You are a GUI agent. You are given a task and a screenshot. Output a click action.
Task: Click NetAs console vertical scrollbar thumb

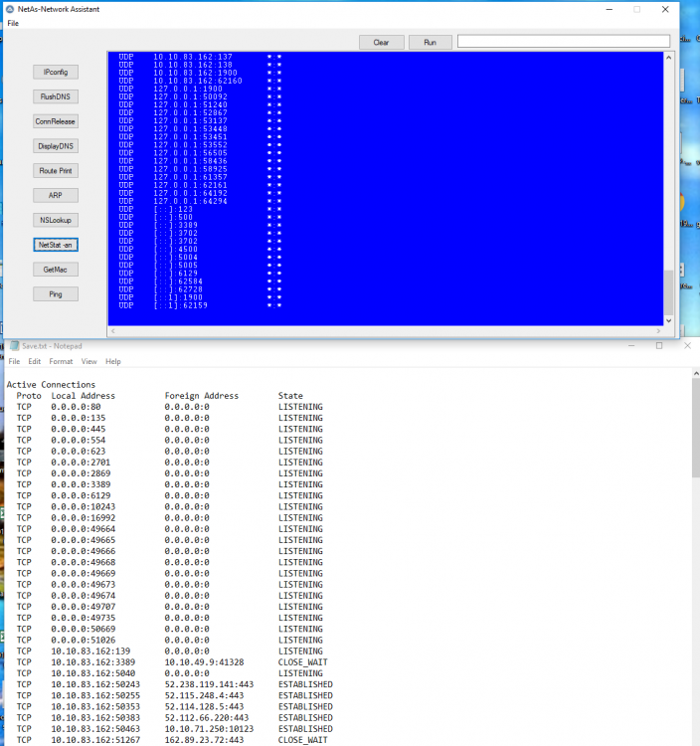click(x=668, y=292)
